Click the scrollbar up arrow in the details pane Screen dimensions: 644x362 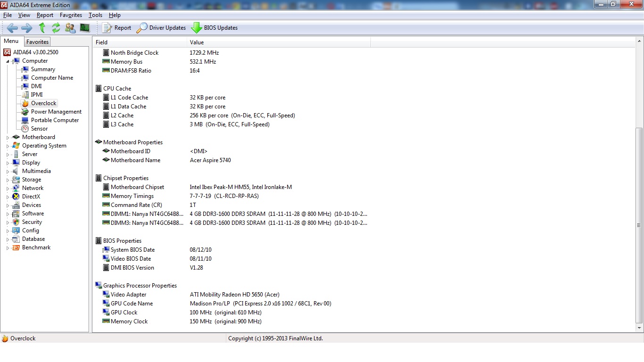pos(639,42)
